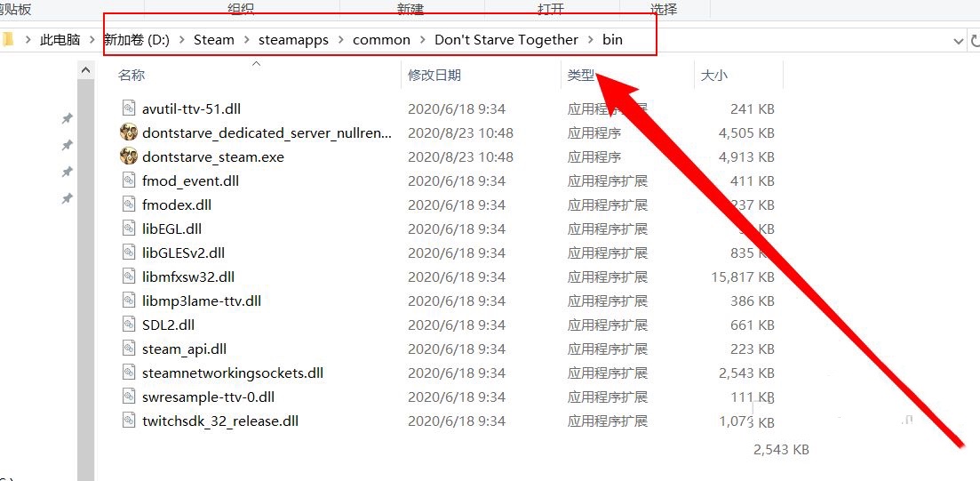
Task: Click the refresh icon beside address bar
Action: point(975,41)
